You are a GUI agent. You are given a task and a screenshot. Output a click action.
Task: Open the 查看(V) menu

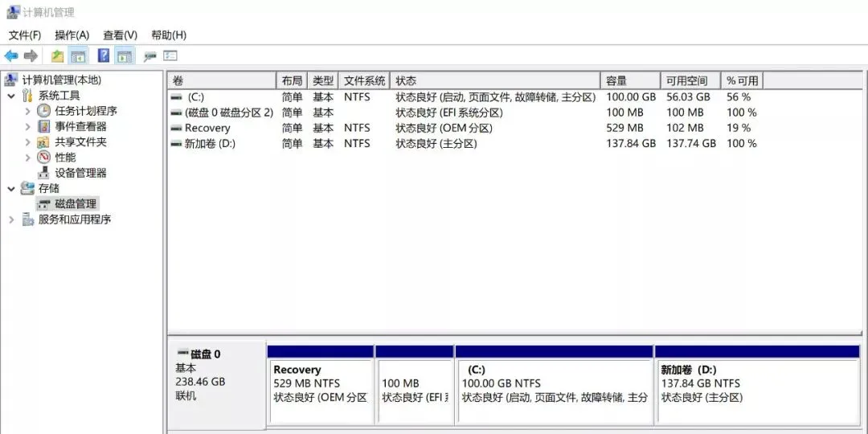(x=120, y=35)
